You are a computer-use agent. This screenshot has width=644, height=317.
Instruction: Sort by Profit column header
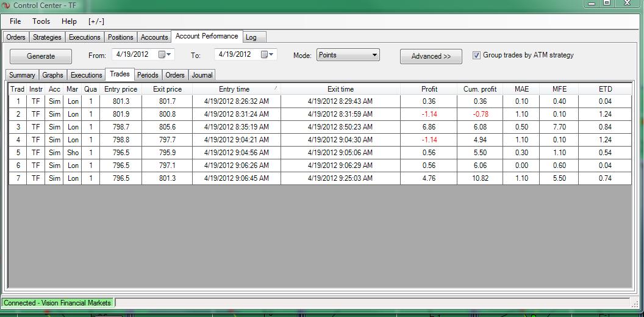point(429,89)
